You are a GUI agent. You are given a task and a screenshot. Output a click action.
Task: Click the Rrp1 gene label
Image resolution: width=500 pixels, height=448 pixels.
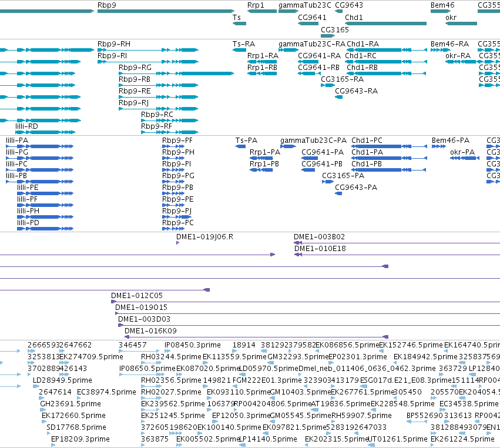click(256, 5)
